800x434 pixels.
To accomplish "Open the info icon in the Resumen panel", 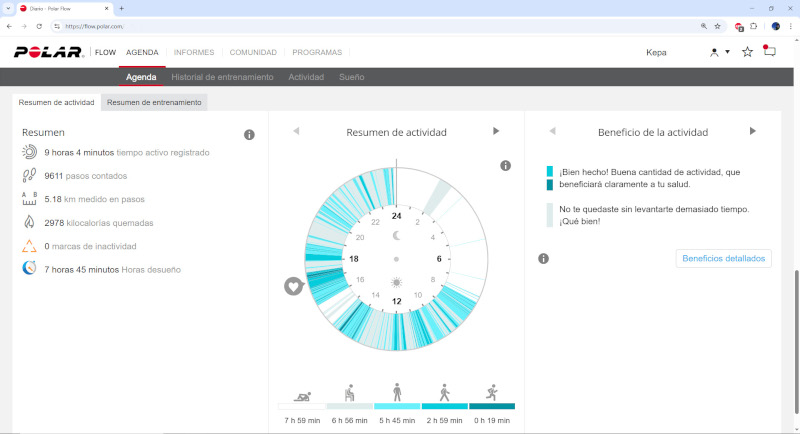I will click(249, 135).
